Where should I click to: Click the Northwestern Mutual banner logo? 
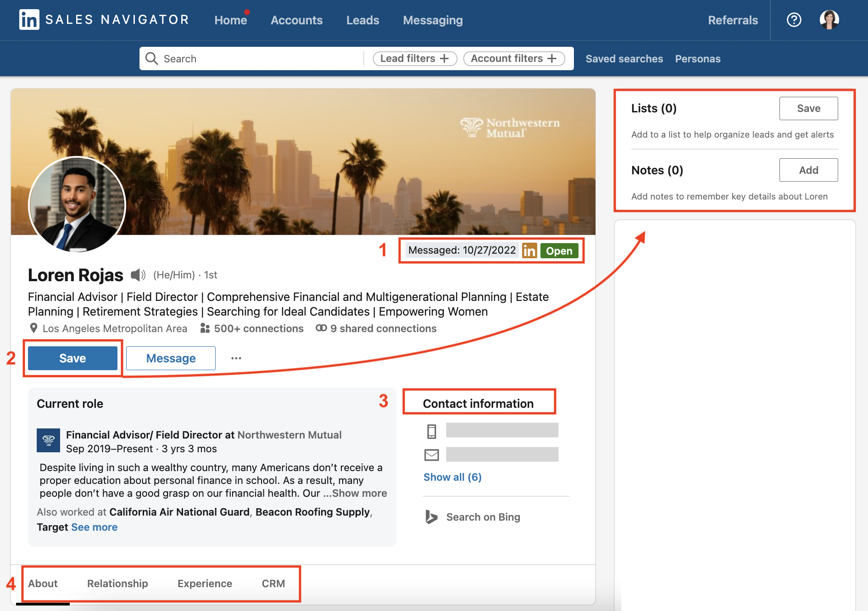[x=510, y=128]
